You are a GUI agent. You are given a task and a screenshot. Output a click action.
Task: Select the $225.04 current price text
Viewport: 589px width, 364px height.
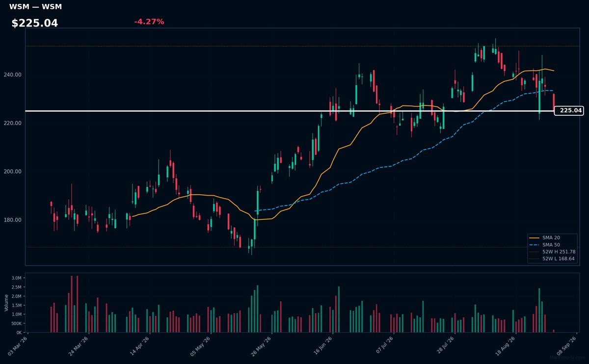coord(34,23)
